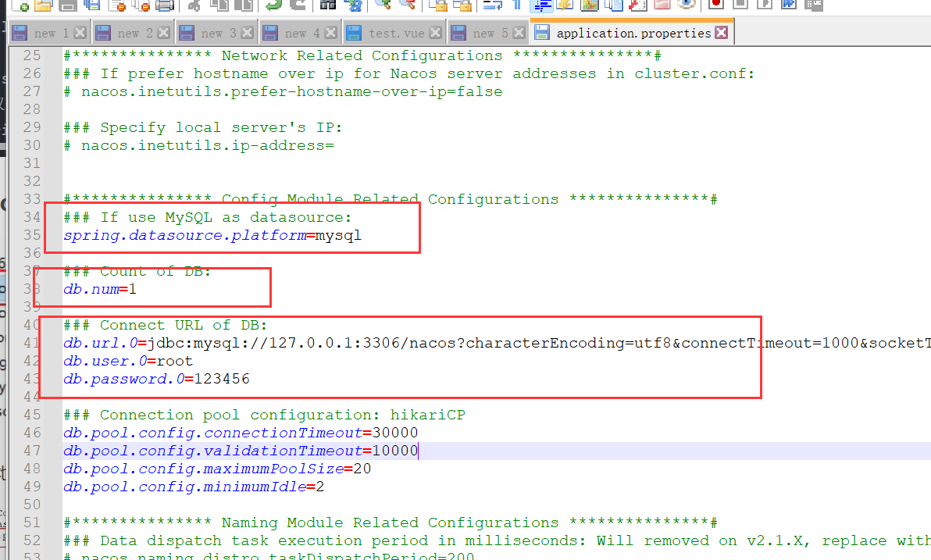The image size is (931, 560).
Task: Click db.pool.config.minimumIdle key
Action: (x=184, y=487)
